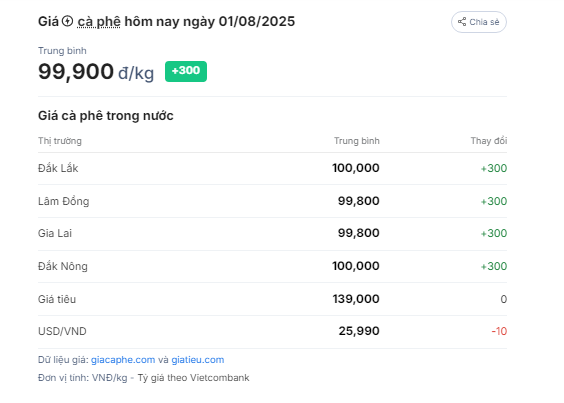
Task: Select the Lâm Đồng market row
Action: click(x=272, y=201)
